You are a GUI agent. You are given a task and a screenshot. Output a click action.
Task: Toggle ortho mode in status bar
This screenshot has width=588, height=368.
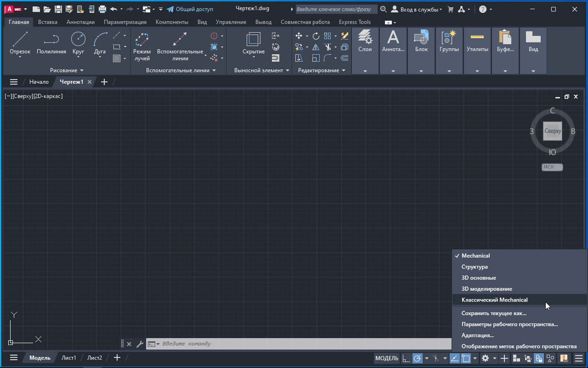[407, 358]
